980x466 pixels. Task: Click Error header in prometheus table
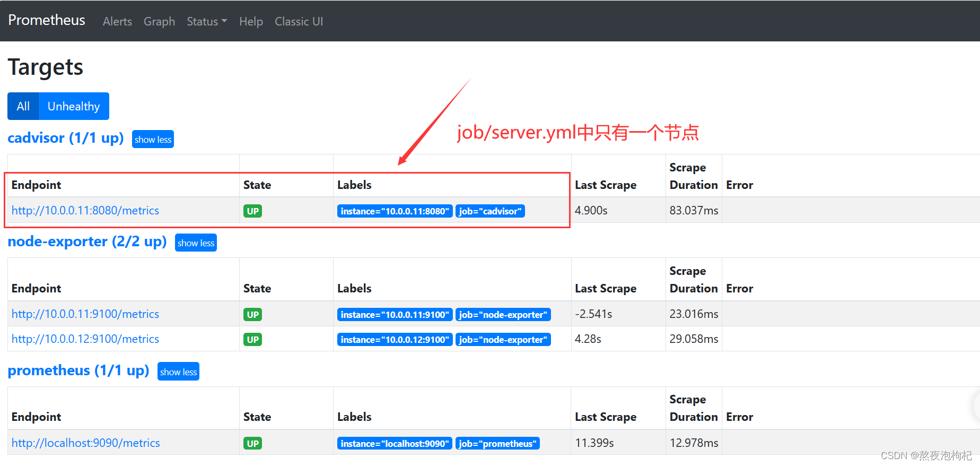[739, 417]
